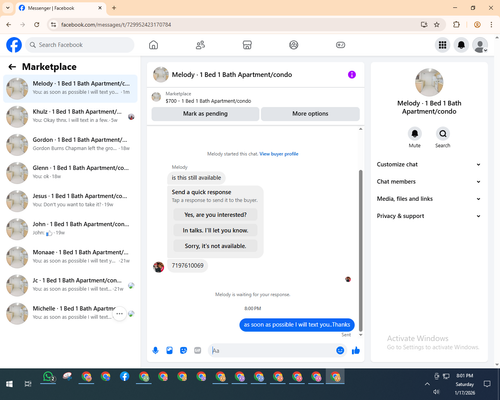This screenshot has width=500, height=400.
Task: Open a new browser tab with plus
Action: (114, 8)
